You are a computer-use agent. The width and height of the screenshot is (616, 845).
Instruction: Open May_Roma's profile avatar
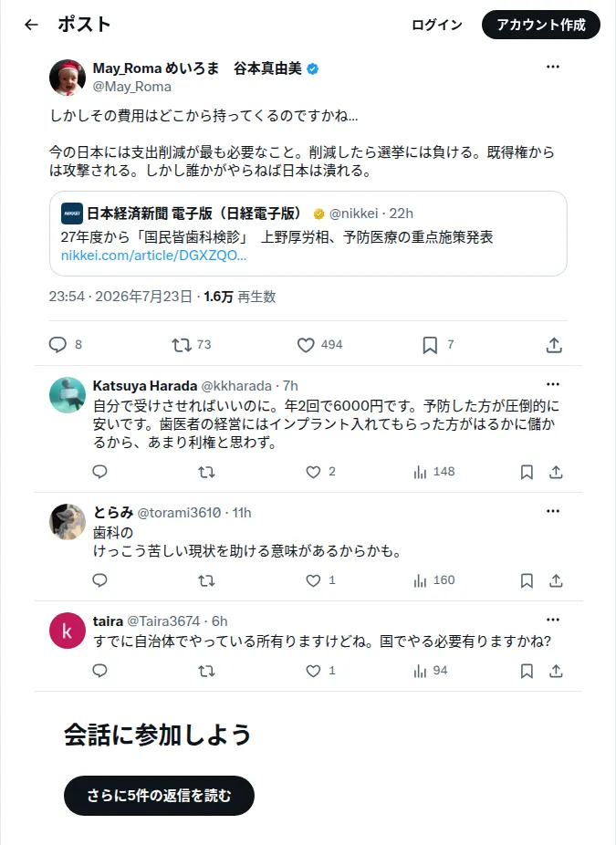[x=68, y=78]
